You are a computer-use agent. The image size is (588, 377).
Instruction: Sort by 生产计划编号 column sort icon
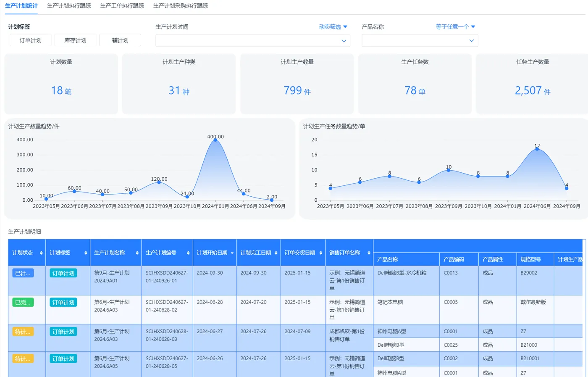click(x=188, y=253)
